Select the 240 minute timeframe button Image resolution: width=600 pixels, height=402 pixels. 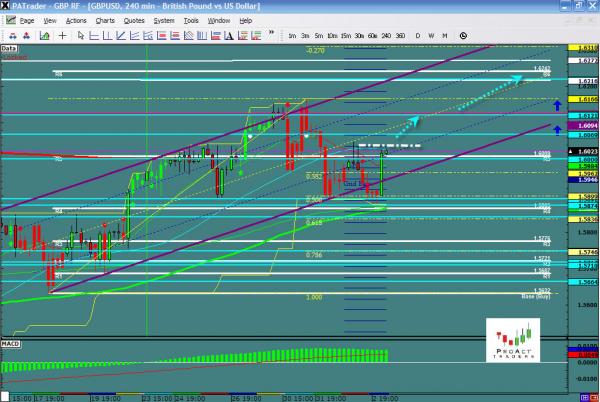386,36
